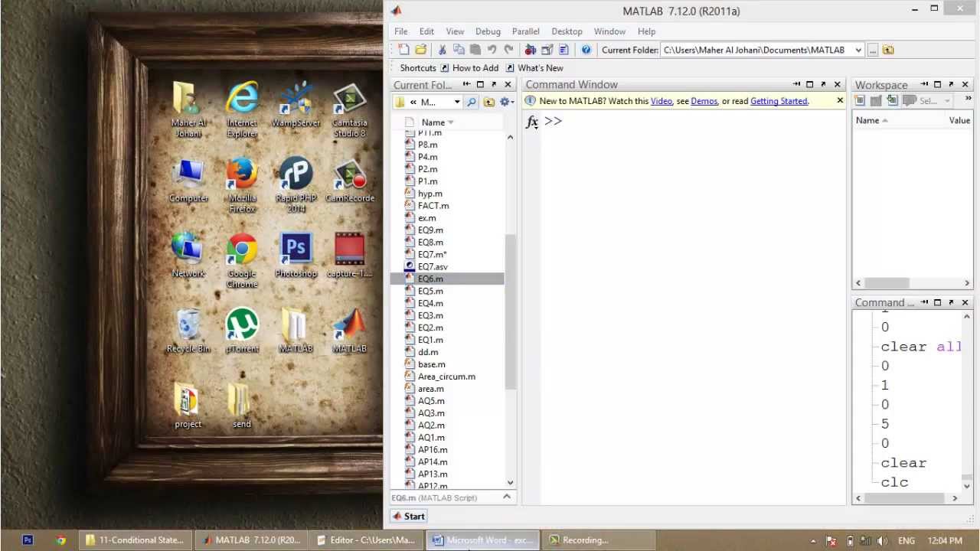Click the Current Folder panel up-folder icon
The height and width of the screenshot is (551, 980).
[489, 102]
